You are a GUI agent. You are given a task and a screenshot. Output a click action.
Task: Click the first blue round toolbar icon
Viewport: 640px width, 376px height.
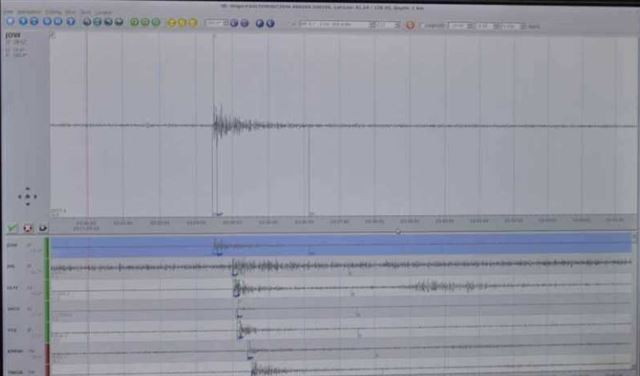[x=11, y=22]
